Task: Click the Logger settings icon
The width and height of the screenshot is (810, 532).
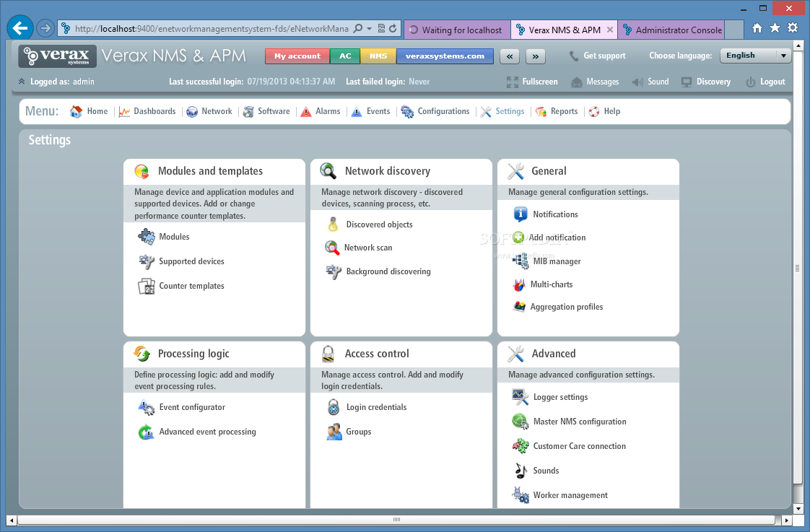Action: click(521, 397)
